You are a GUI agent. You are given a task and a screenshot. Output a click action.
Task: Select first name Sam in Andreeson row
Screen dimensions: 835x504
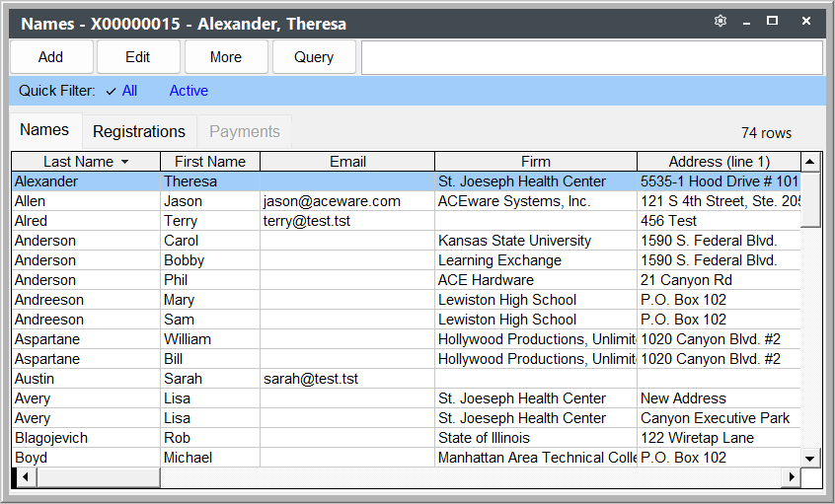point(210,320)
